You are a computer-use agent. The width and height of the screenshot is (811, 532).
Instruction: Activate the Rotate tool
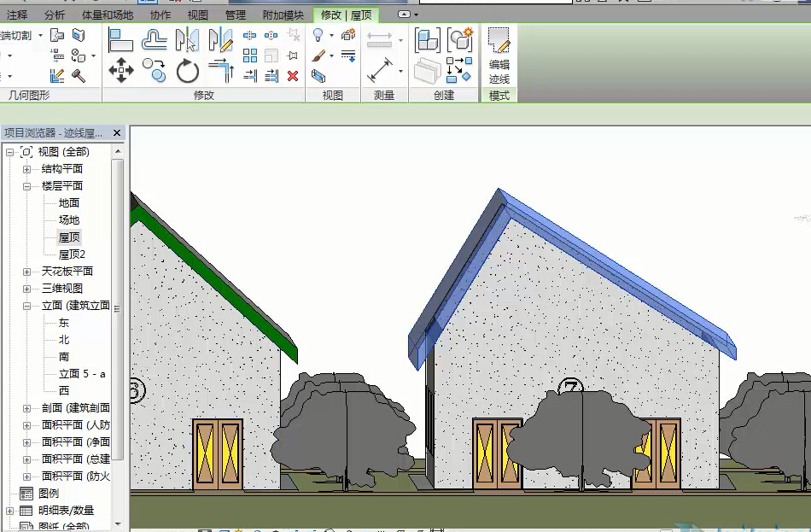[187, 70]
